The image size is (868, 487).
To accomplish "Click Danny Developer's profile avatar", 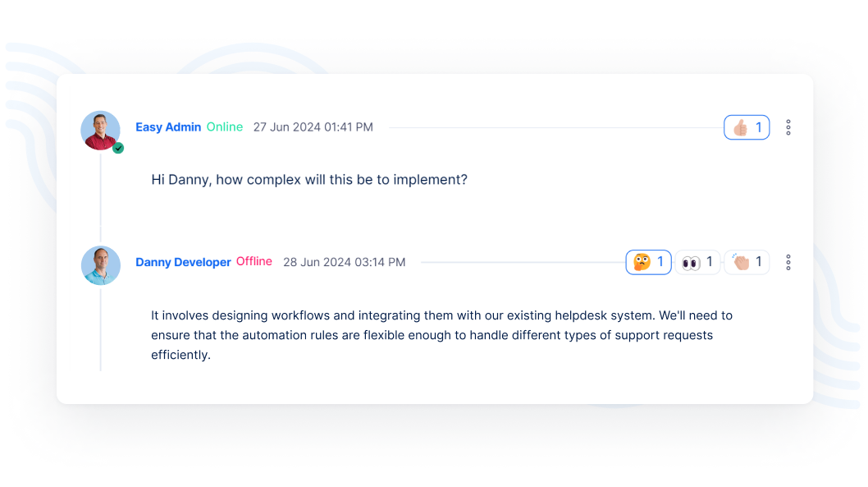I will (x=100, y=265).
